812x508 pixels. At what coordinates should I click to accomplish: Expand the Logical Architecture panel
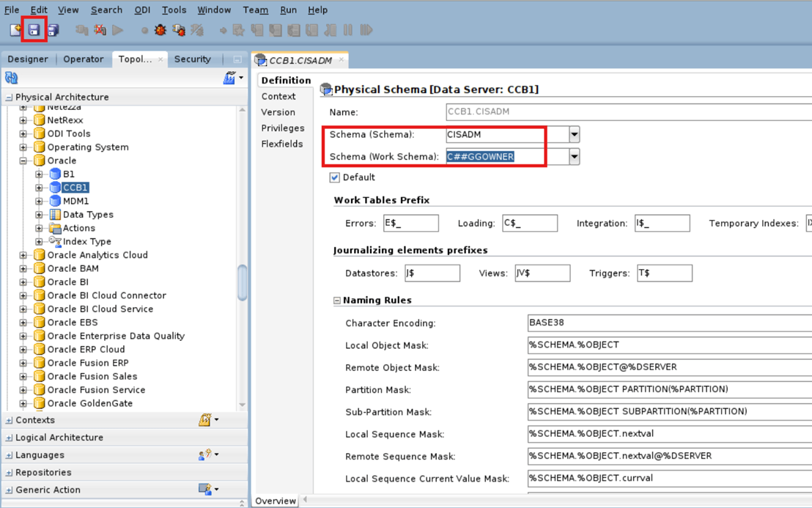coord(9,438)
